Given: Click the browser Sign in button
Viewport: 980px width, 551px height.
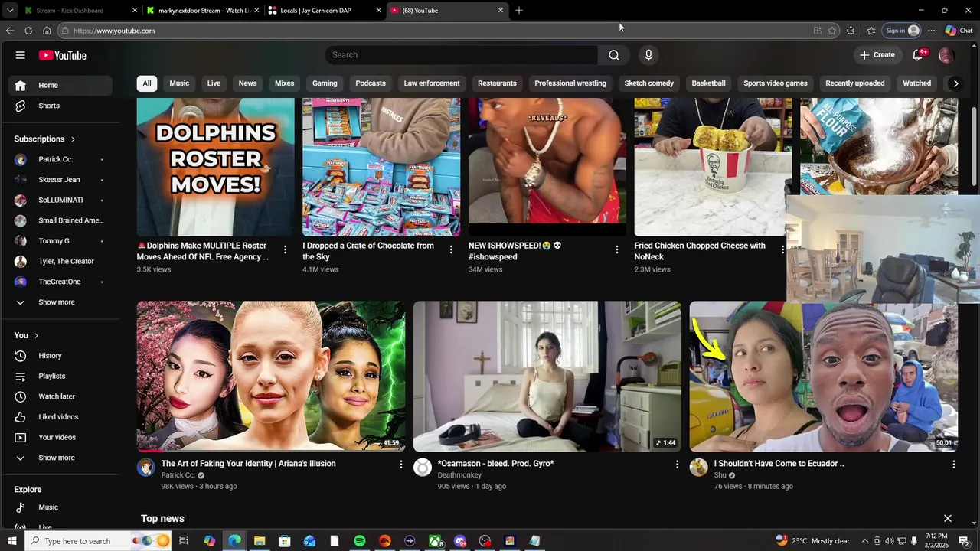Looking at the screenshot, I should tap(902, 31).
